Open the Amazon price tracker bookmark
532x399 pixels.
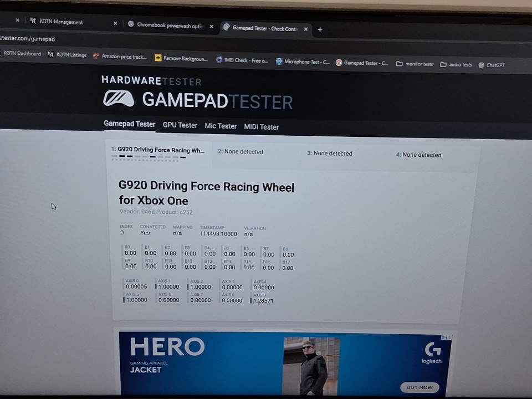(x=120, y=57)
